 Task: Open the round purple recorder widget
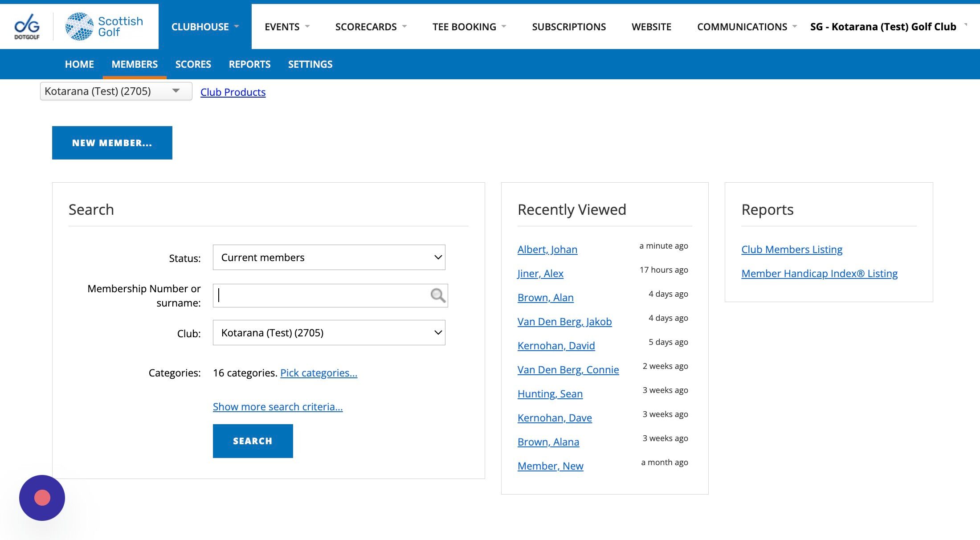click(x=42, y=498)
